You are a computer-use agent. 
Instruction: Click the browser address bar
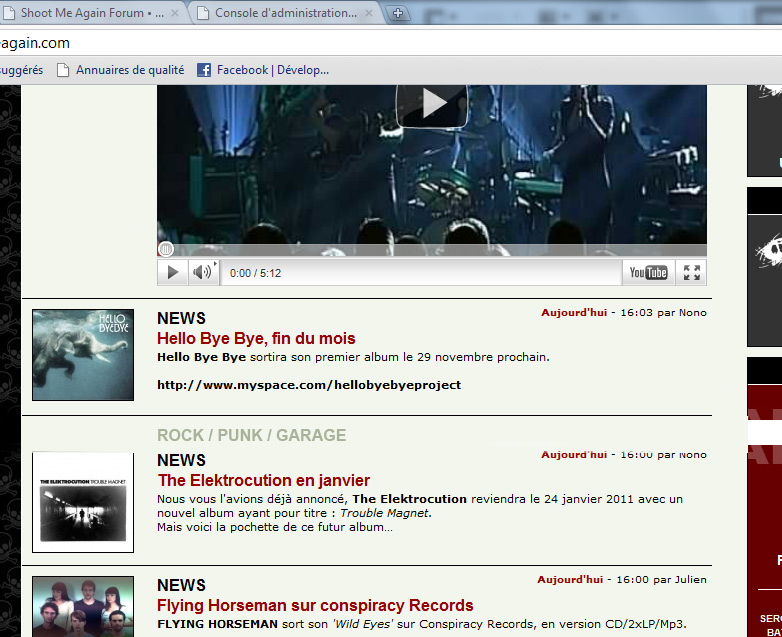click(x=391, y=43)
